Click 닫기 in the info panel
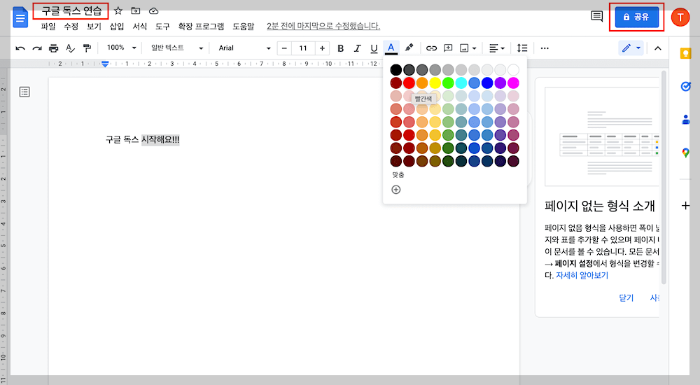The image size is (700, 385). coord(626,298)
